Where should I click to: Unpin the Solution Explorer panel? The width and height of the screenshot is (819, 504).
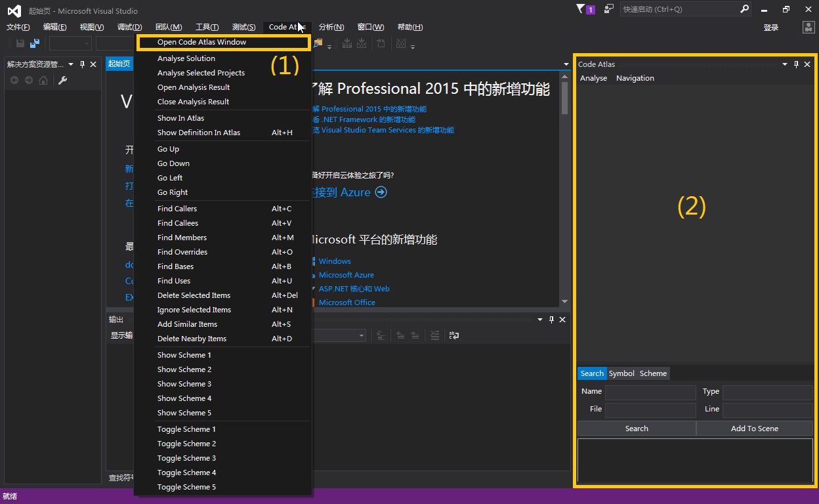[x=82, y=64]
